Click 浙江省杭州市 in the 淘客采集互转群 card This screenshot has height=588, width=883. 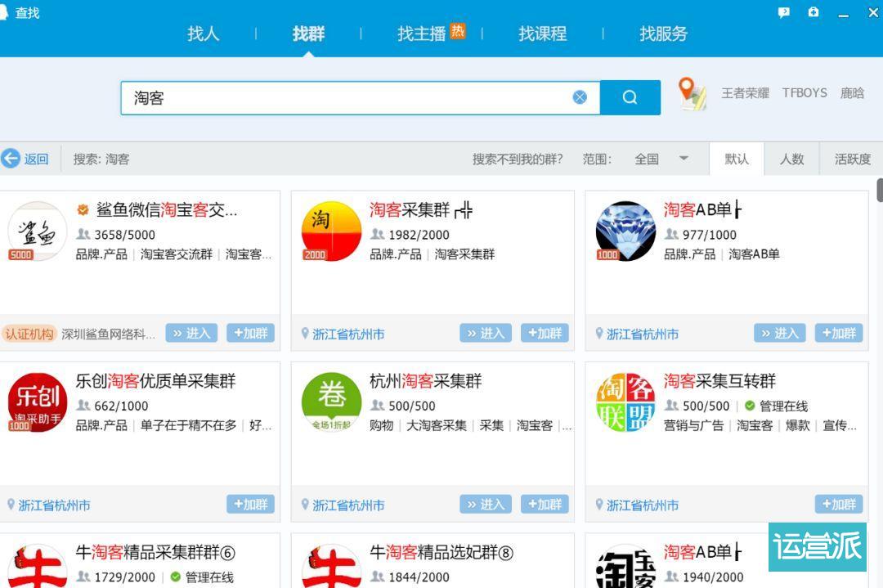click(643, 505)
